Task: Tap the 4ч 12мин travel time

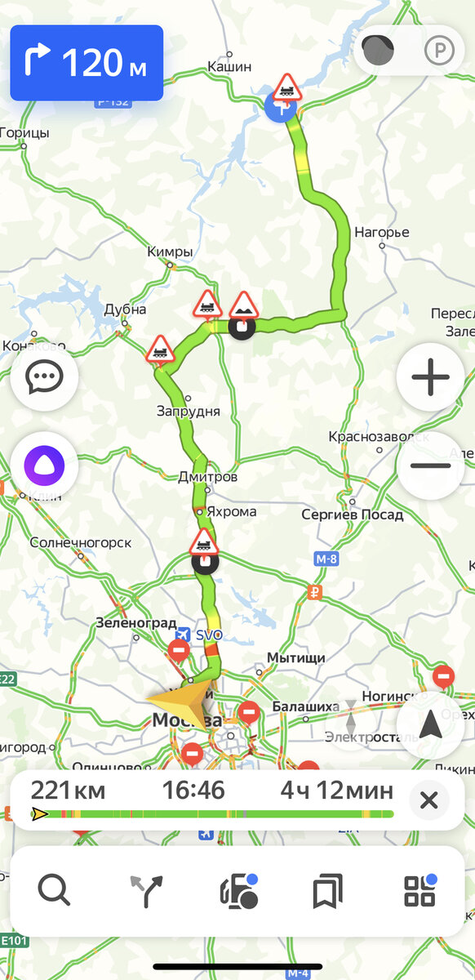Action: (x=337, y=791)
